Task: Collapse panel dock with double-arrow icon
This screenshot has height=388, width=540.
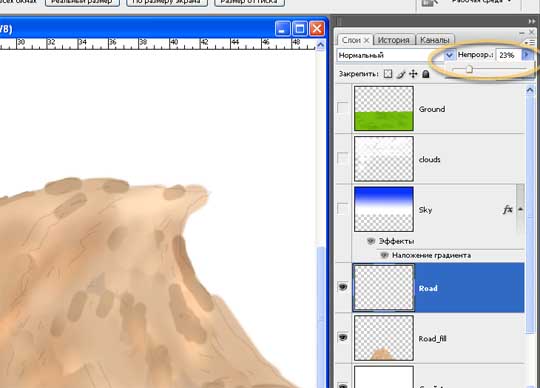Action: pyautogui.click(x=532, y=21)
